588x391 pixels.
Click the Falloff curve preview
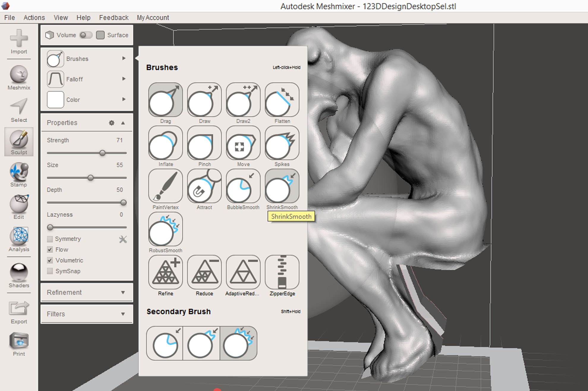55,79
